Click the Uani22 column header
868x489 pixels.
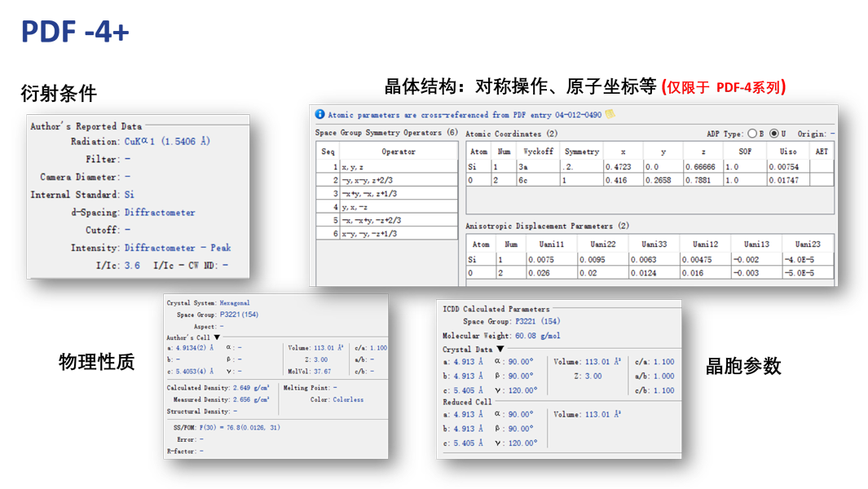(603, 244)
